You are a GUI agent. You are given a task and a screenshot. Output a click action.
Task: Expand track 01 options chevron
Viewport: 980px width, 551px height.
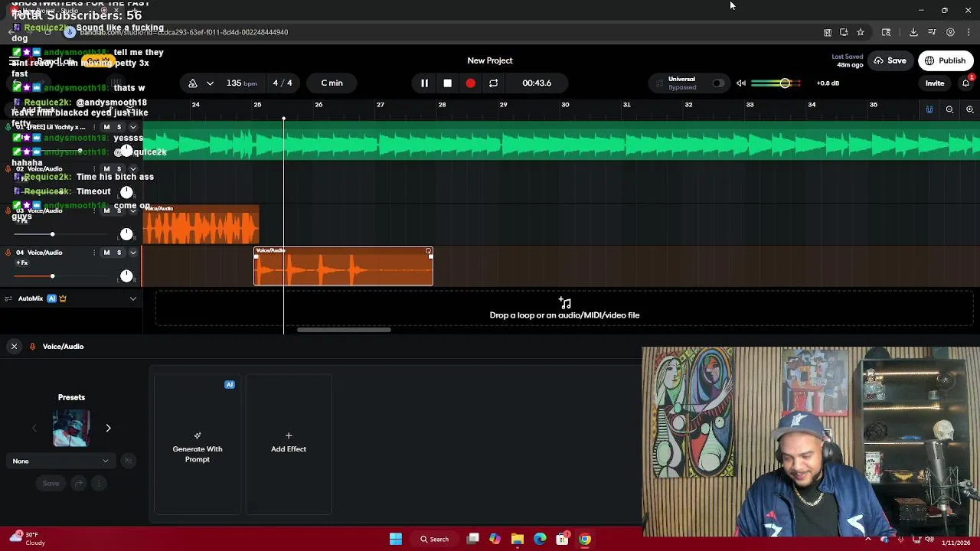tap(132, 127)
